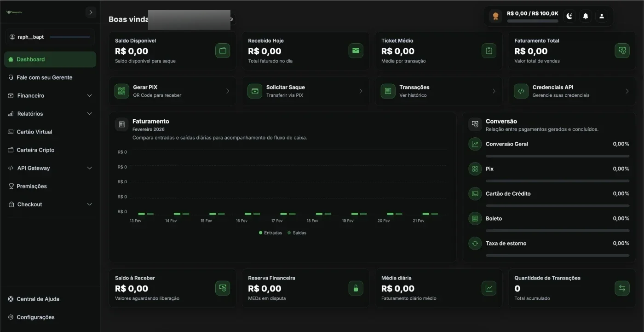Click the swap arrows icon in Quantidade de Transações

[622, 288]
